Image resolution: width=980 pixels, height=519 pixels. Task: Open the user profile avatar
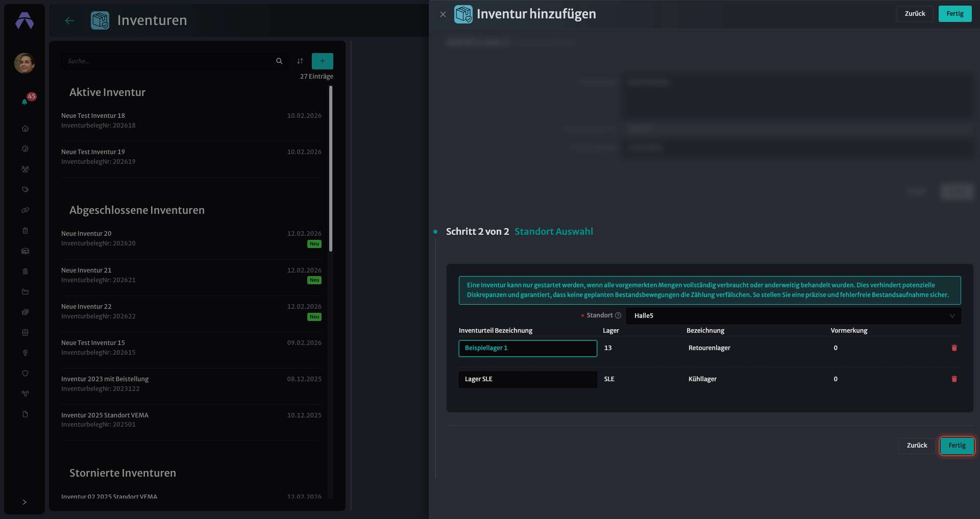24,63
